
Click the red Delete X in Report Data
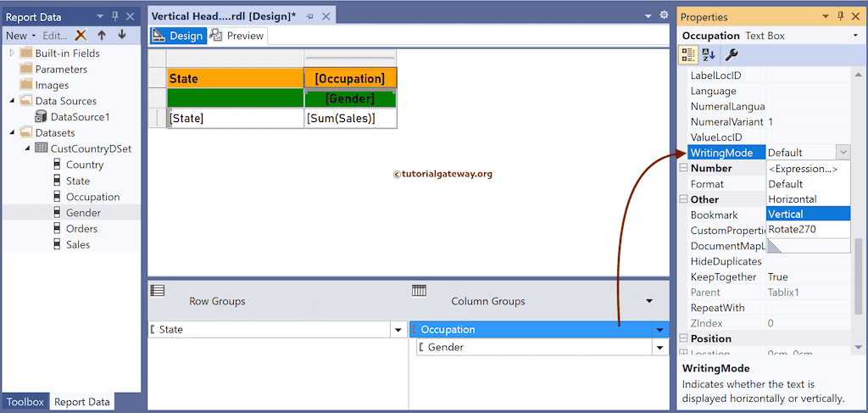click(81, 36)
